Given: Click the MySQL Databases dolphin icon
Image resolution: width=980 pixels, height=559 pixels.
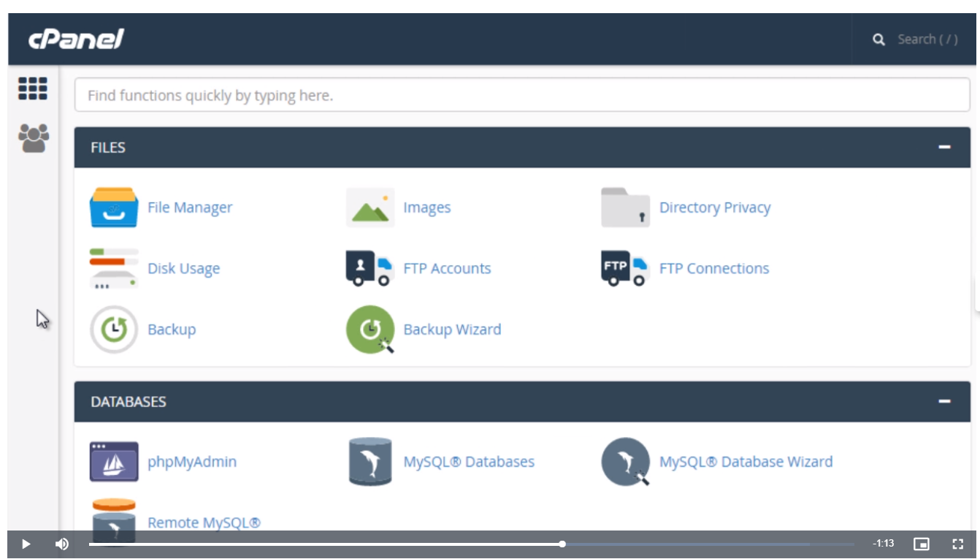Looking at the screenshot, I should (x=370, y=462).
